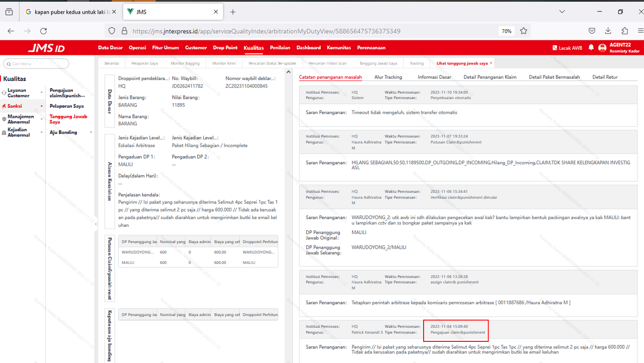Click the browser forward arrow
Screen dimensions: 644x363
pyautogui.click(x=27, y=31)
